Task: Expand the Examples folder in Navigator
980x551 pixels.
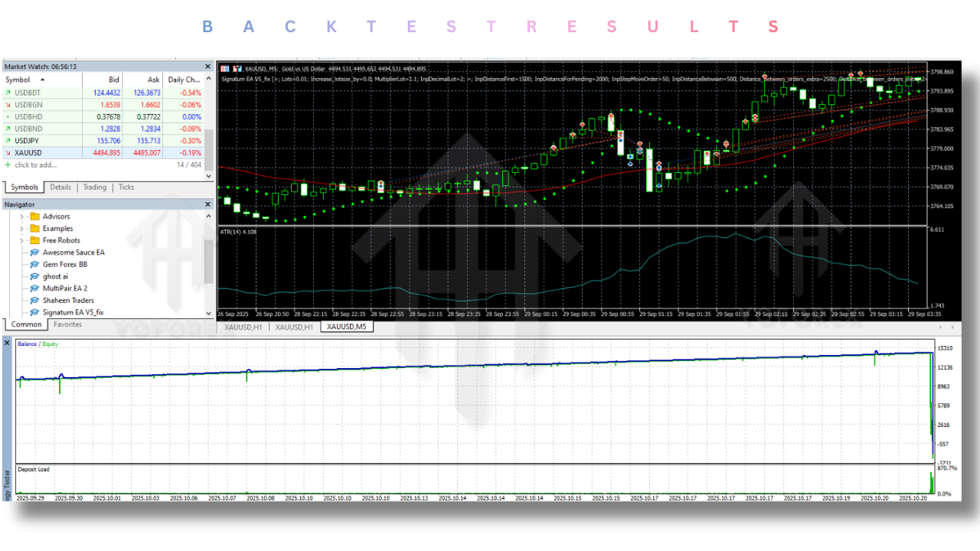Action: click(21, 229)
